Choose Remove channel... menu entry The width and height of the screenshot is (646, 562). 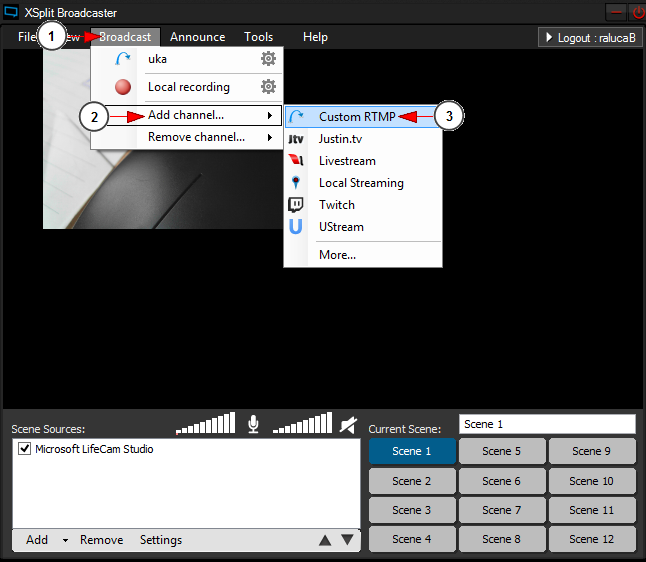point(187,137)
